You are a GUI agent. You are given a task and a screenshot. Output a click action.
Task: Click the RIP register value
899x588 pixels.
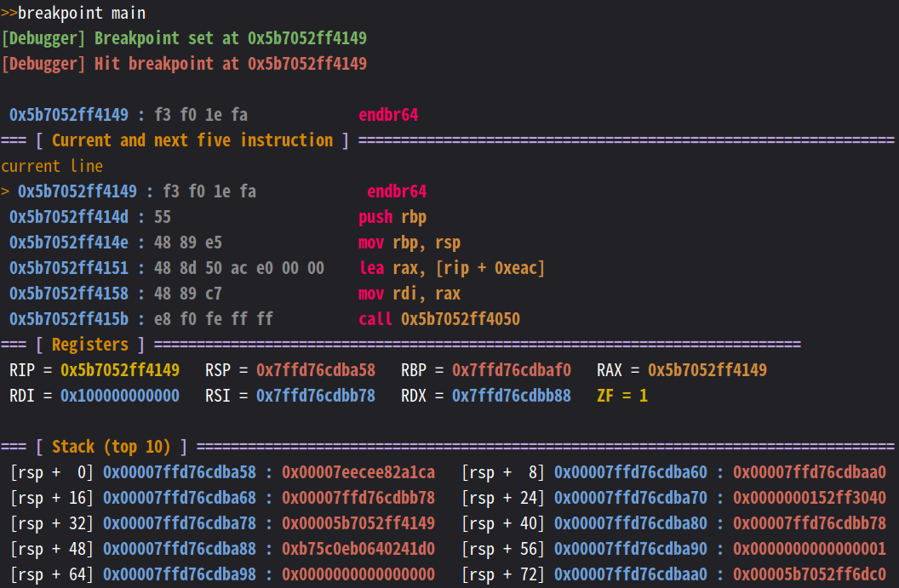coord(120,370)
